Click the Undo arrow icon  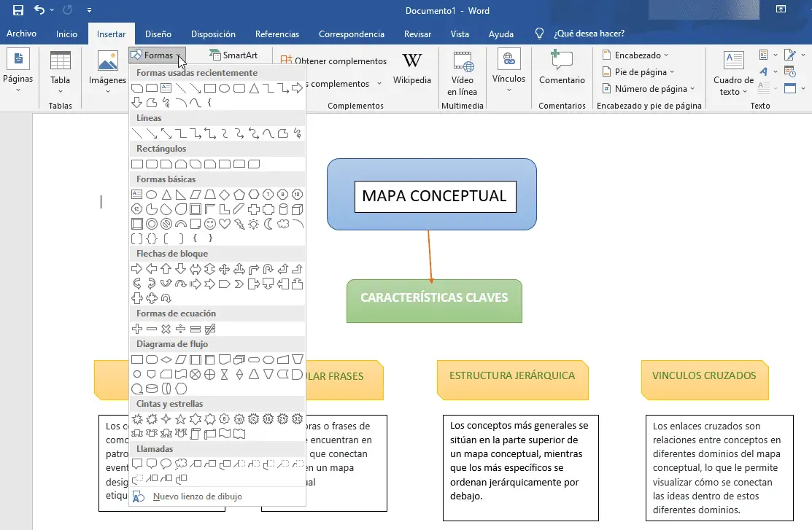click(x=39, y=9)
